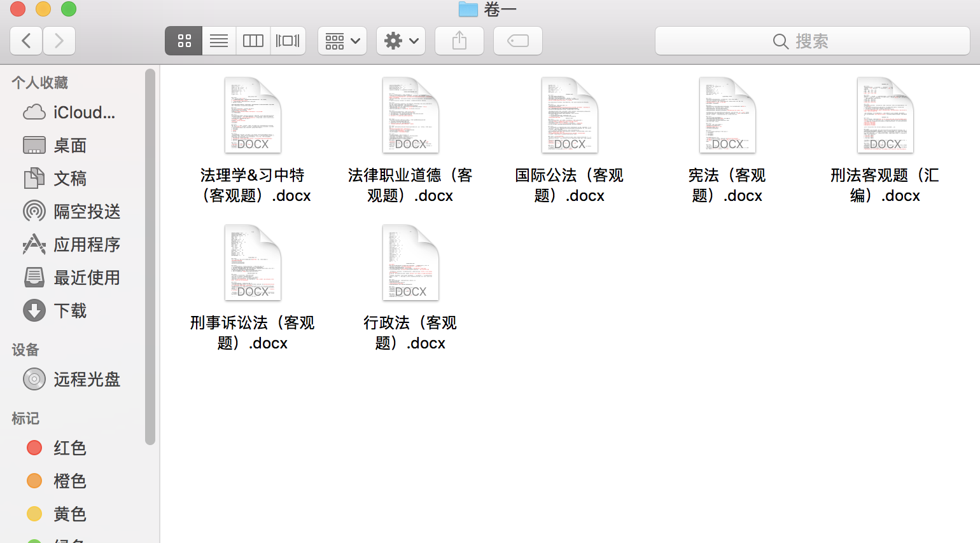Switch to list view mode
This screenshot has width=980, height=543.
coord(219,41)
